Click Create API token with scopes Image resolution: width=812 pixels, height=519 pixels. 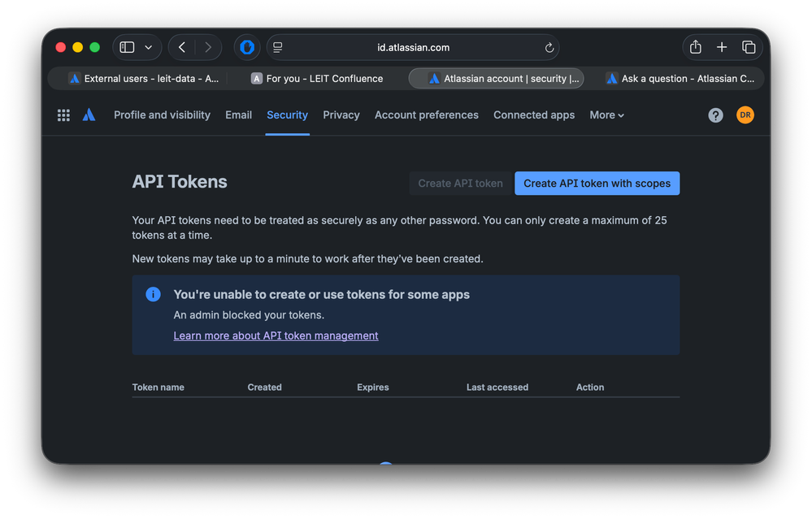[x=597, y=183]
